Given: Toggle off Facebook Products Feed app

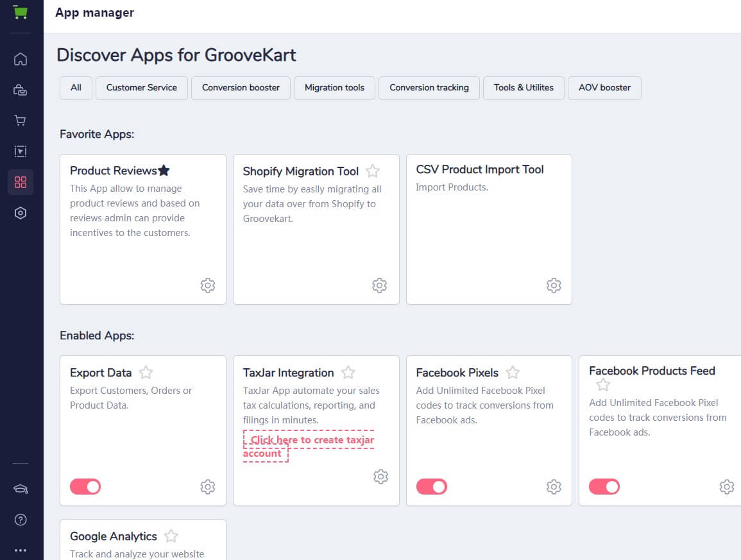Looking at the screenshot, I should 604,487.
